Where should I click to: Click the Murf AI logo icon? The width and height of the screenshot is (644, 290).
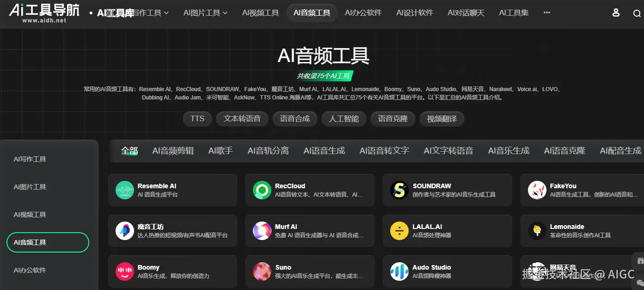pyautogui.click(x=262, y=231)
